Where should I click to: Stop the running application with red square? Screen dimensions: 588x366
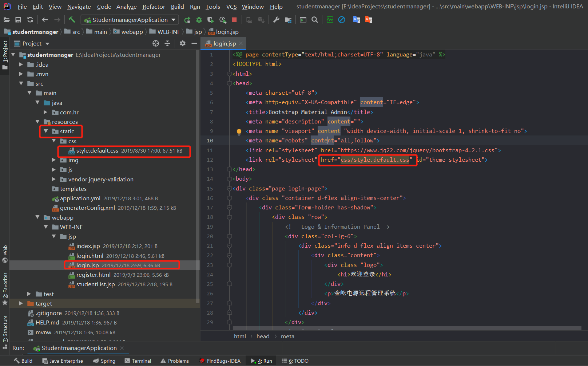[x=234, y=20]
